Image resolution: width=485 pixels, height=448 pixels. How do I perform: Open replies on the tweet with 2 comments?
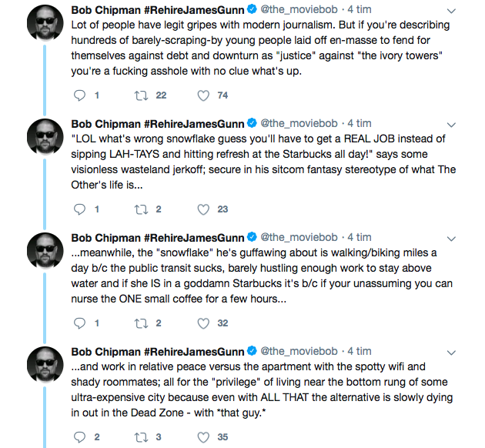pos(79,437)
